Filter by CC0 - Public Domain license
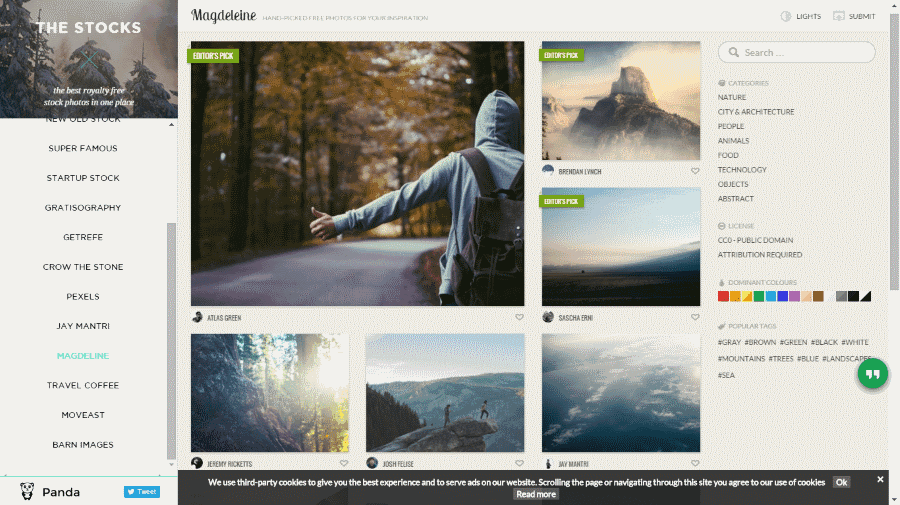This screenshot has width=900, height=505. pyautogui.click(x=755, y=240)
